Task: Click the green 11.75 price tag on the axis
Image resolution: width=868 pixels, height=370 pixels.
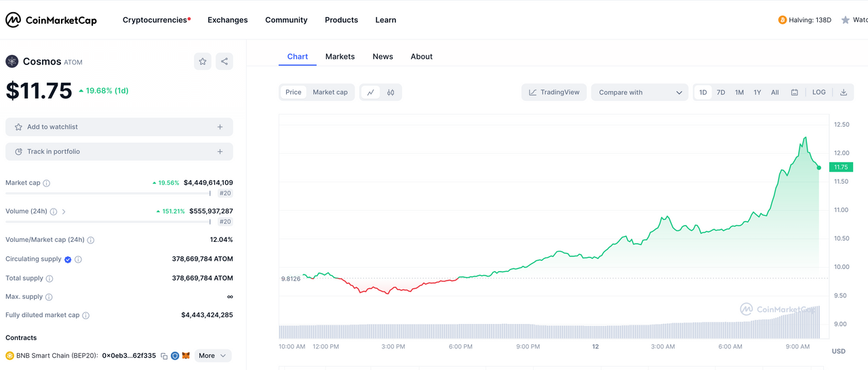Action: [841, 167]
